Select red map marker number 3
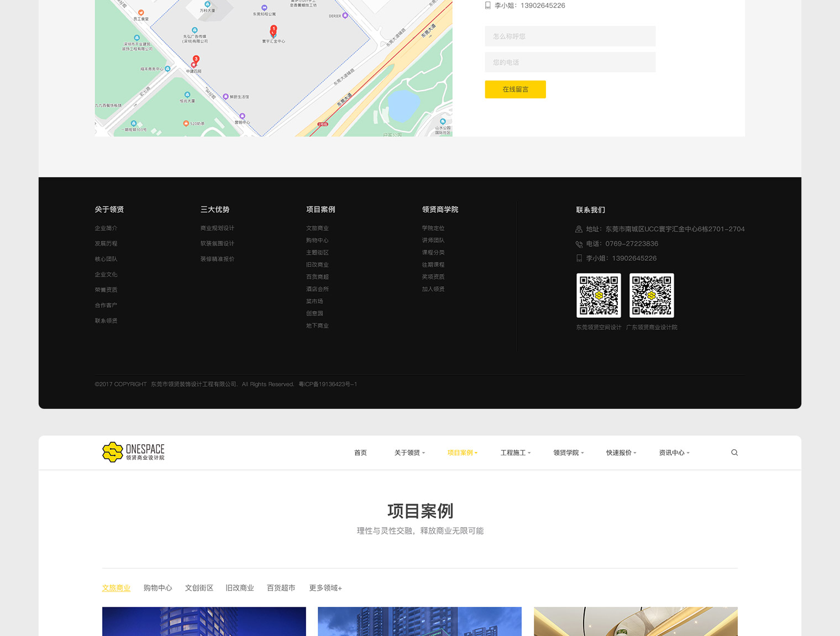Viewport: 840px width, 636px height. pyautogui.click(x=196, y=60)
